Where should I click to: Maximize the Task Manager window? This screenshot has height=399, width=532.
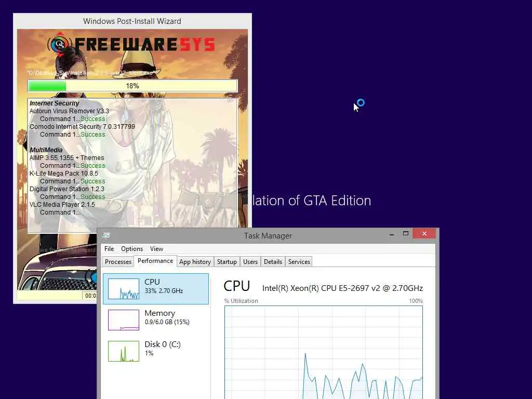coord(406,233)
